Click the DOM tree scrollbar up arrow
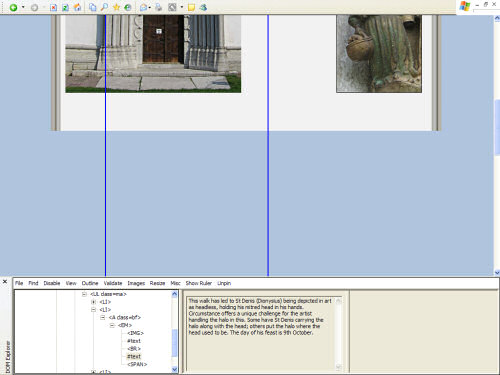 [x=174, y=294]
